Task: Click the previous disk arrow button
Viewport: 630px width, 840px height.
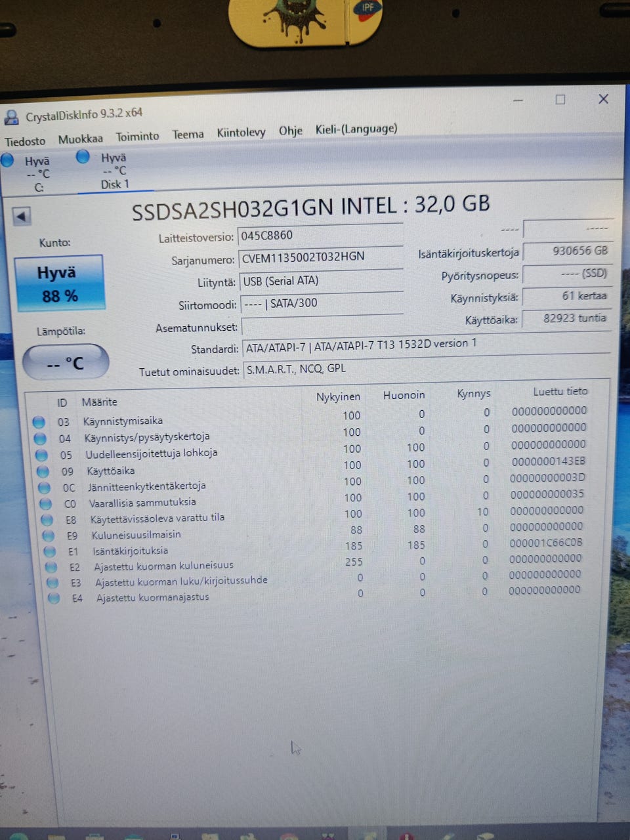Action: point(21,216)
